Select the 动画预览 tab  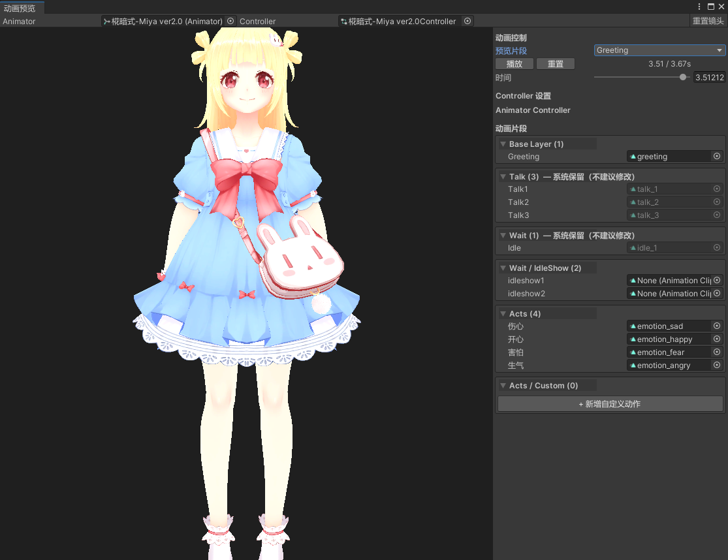coord(20,8)
